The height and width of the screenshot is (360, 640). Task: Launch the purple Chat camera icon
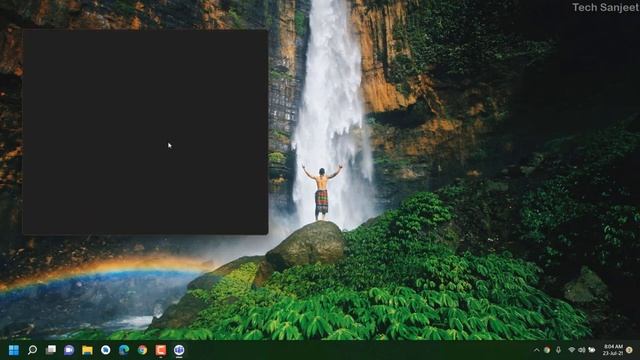(x=69, y=350)
